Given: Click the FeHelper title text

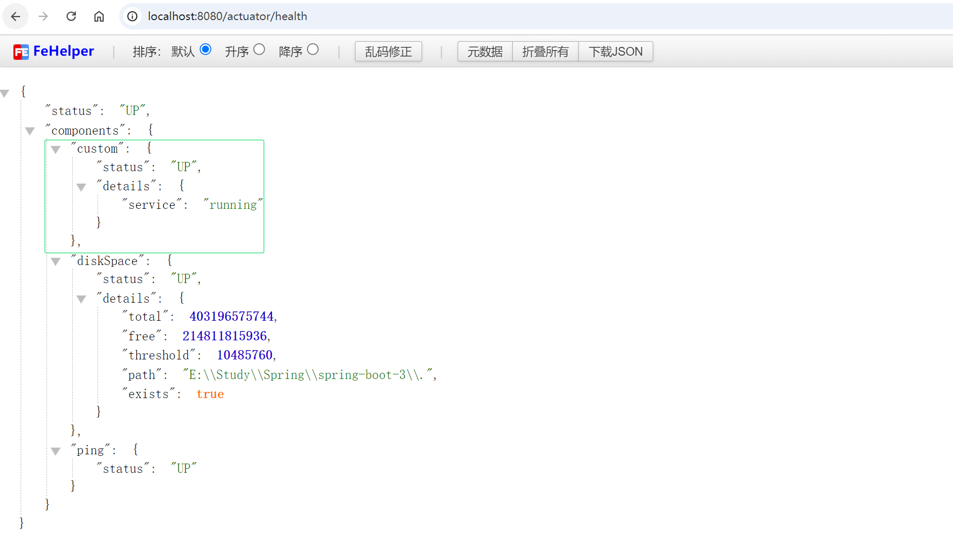Looking at the screenshot, I should click(x=63, y=51).
